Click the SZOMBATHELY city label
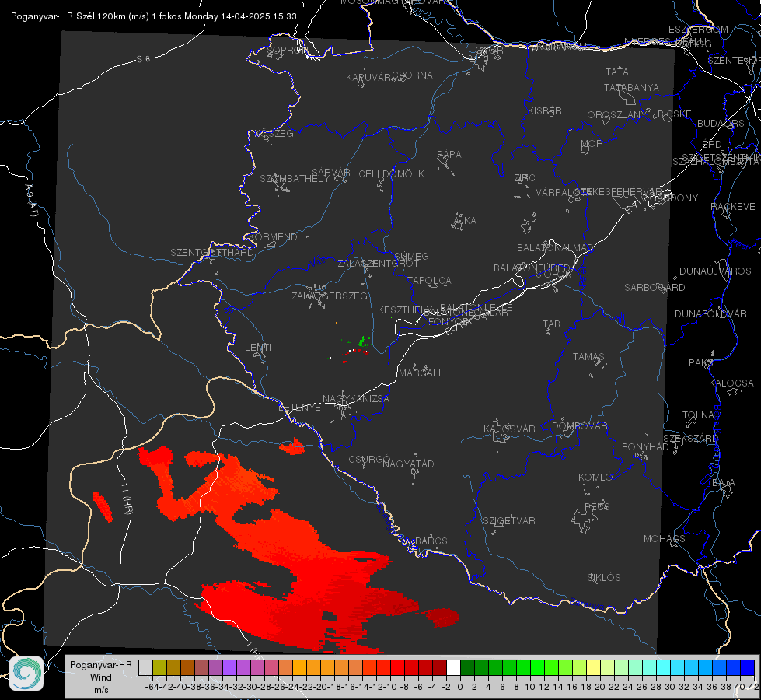761x700 pixels. click(295, 179)
